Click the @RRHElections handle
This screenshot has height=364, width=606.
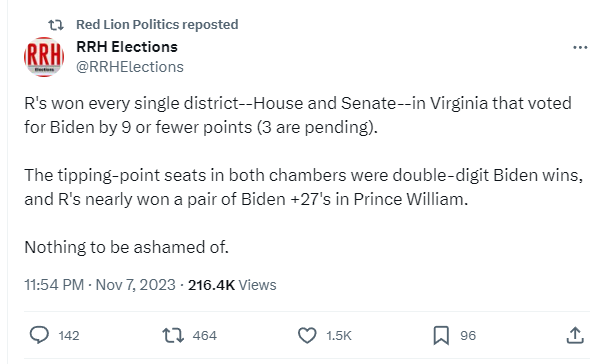[x=130, y=67]
